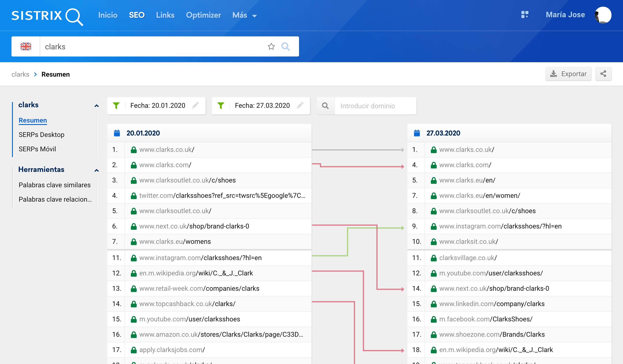
Task: Open the apps grid icon in header
Action: tap(525, 15)
